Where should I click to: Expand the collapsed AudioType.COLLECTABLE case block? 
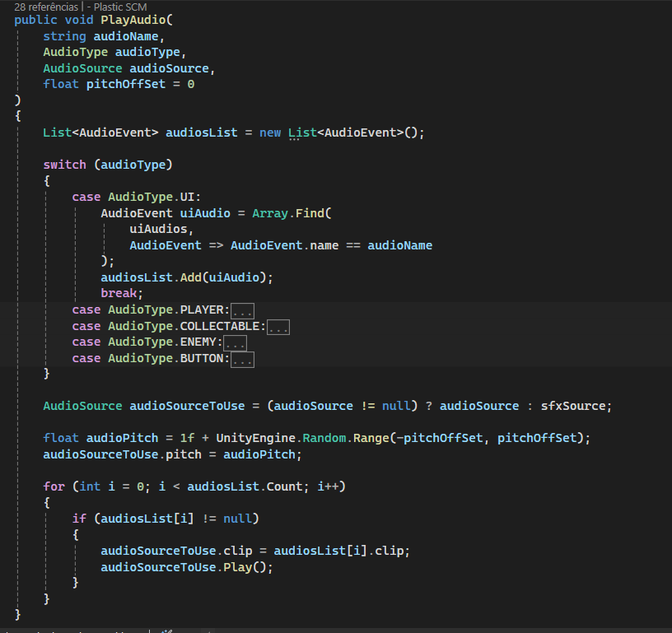point(278,327)
